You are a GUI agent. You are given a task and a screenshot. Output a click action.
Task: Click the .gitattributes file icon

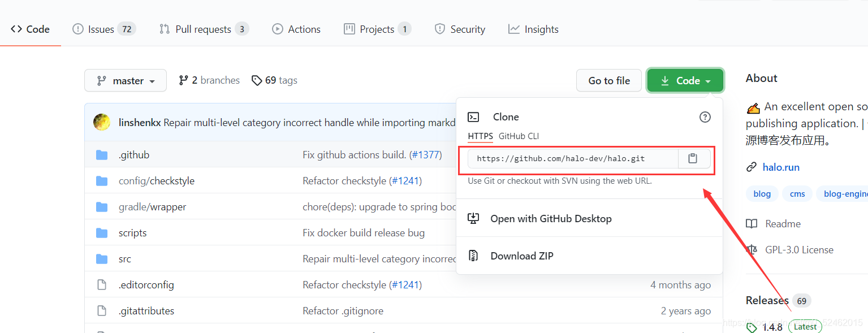(x=102, y=311)
